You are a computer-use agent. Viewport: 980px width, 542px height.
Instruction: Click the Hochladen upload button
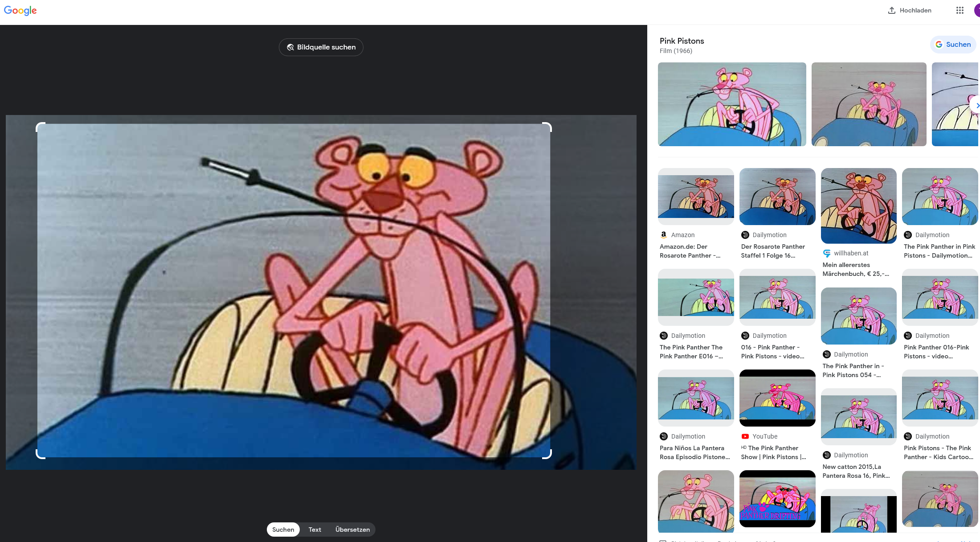click(910, 10)
